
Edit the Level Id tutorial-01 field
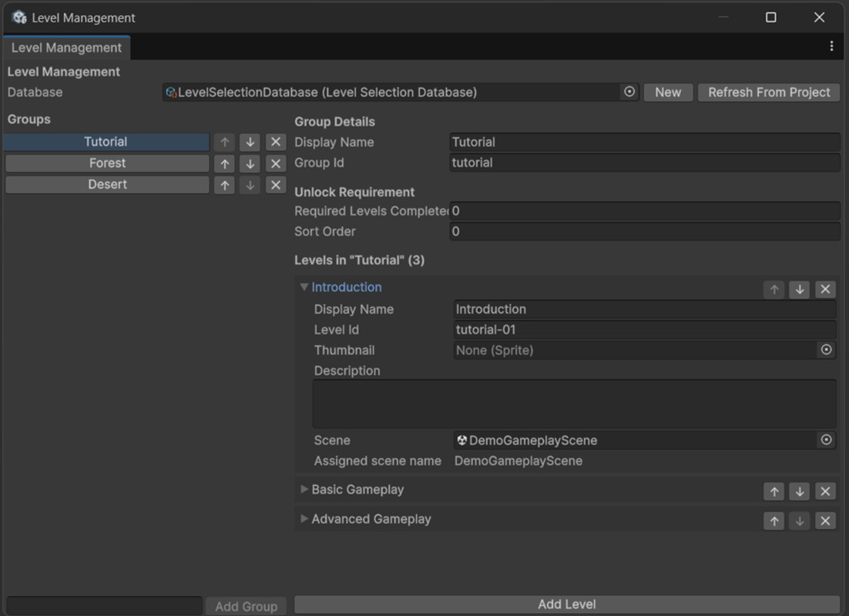coord(645,330)
